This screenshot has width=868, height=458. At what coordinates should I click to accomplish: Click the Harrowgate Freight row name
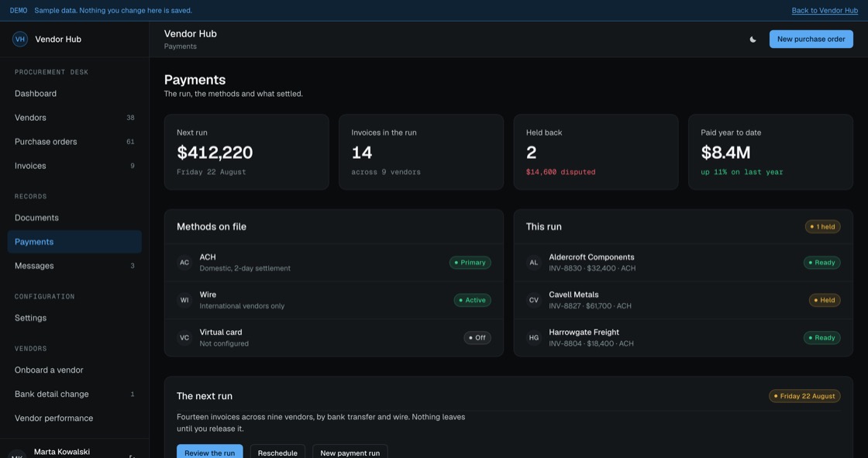pyautogui.click(x=584, y=332)
